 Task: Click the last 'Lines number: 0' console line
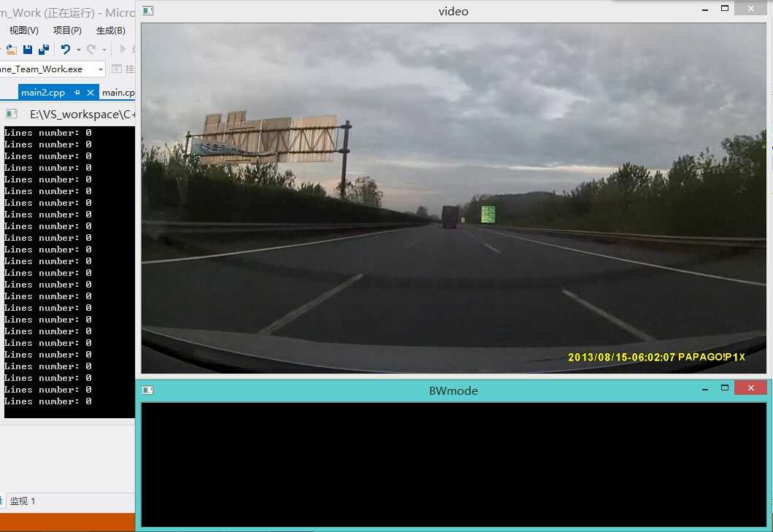pos(48,401)
